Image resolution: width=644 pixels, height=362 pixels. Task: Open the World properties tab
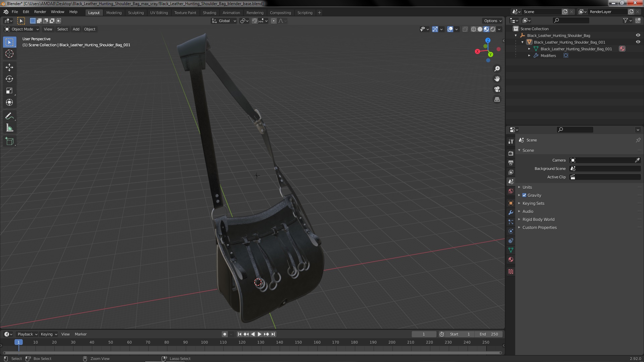(x=511, y=191)
